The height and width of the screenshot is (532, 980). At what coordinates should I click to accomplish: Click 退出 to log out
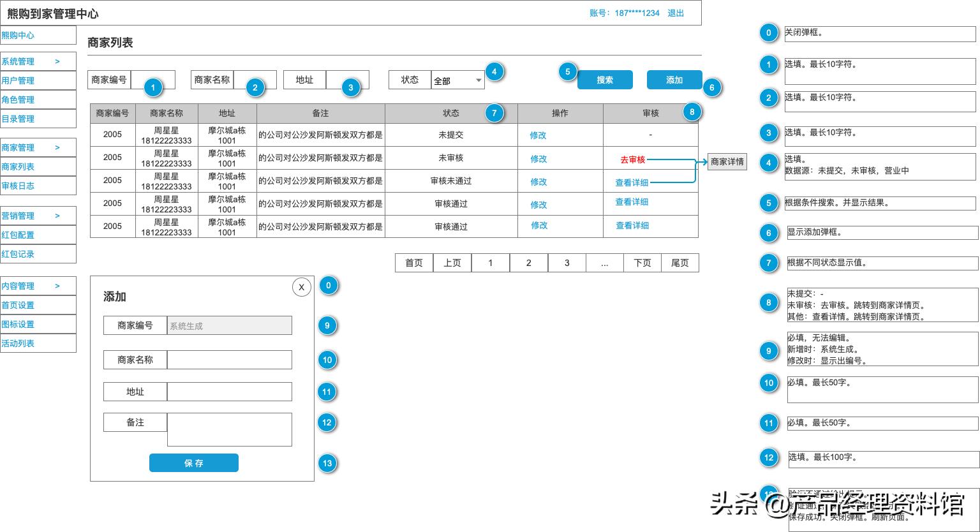coord(676,12)
